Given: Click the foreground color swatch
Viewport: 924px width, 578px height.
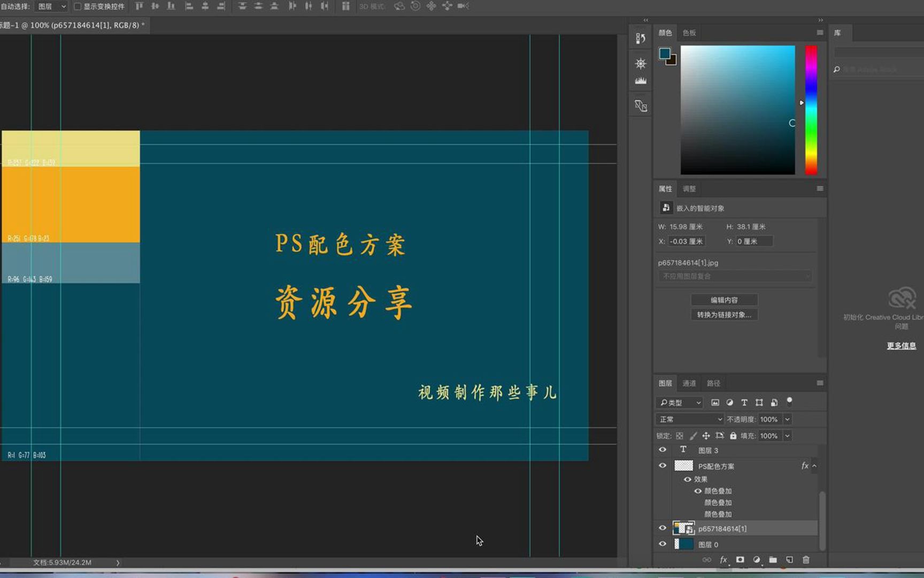Looking at the screenshot, I should (x=665, y=54).
